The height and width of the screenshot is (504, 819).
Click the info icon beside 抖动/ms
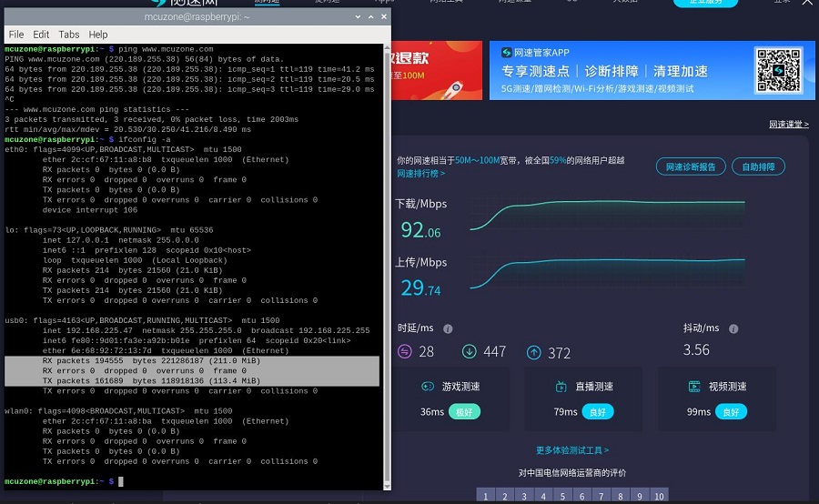click(x=733, y=329)
